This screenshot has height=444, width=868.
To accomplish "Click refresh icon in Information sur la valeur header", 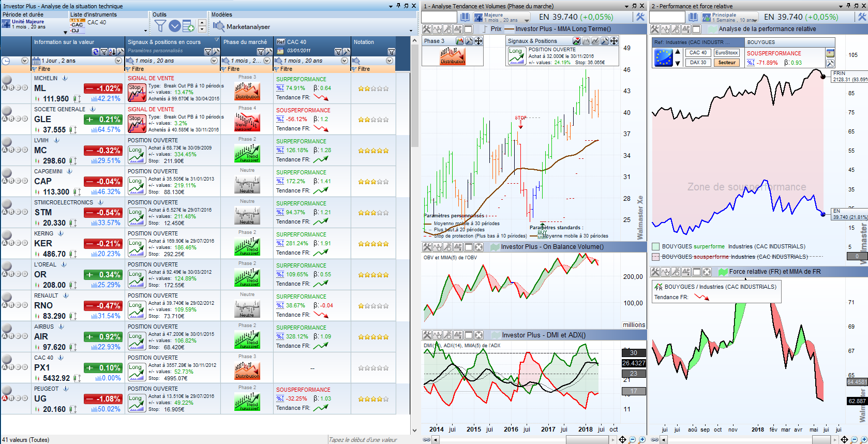I will click(x=96, y=52).
